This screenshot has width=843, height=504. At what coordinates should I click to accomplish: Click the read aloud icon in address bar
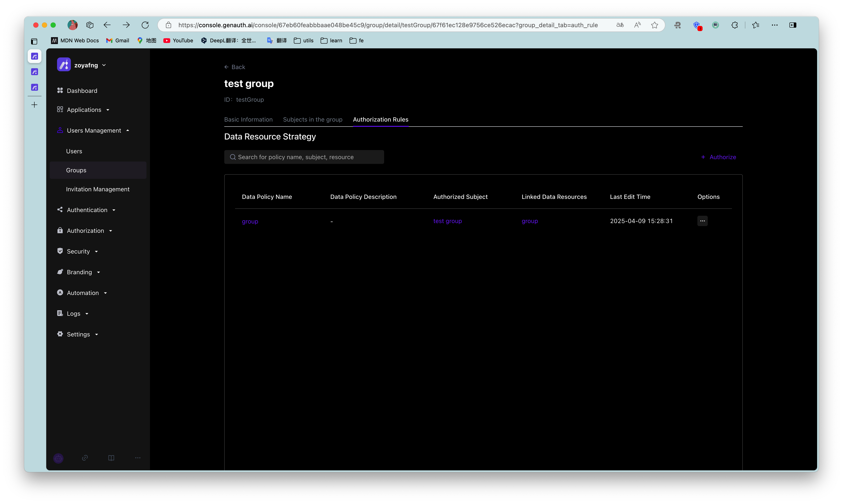pos(637,25)
